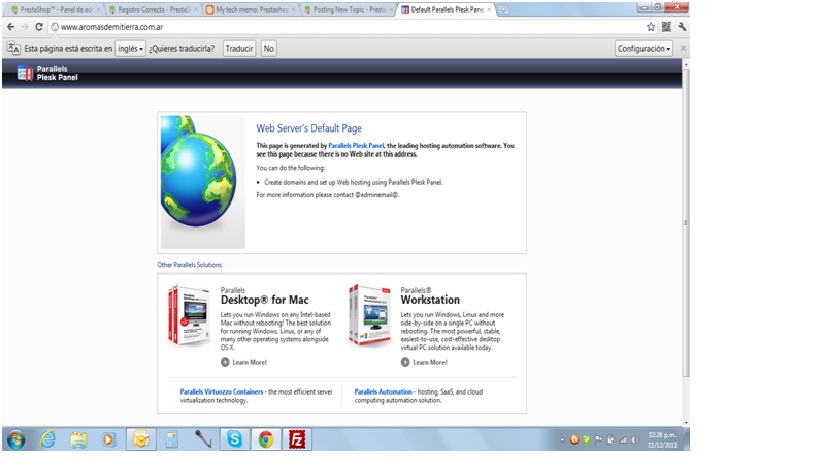Open Windows Media Player from taskbar
This screenshot has width=819, height=460.
[x=109, y=440]
